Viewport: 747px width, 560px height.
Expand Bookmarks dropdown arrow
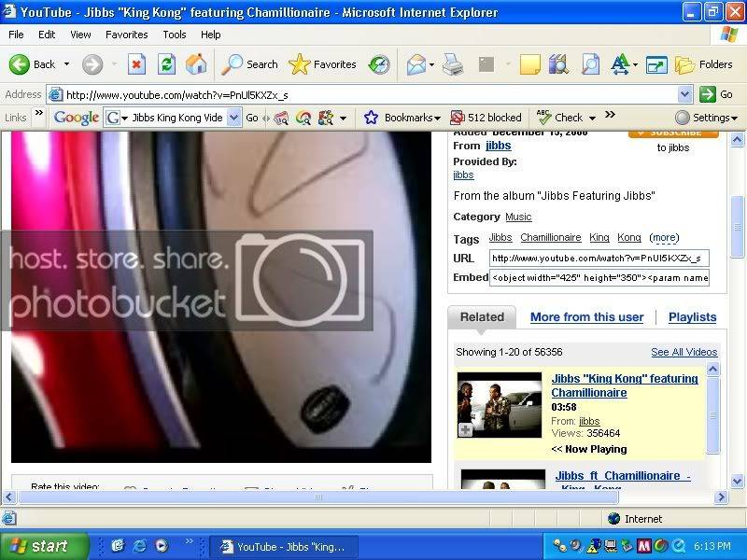(x=437, y=119)
